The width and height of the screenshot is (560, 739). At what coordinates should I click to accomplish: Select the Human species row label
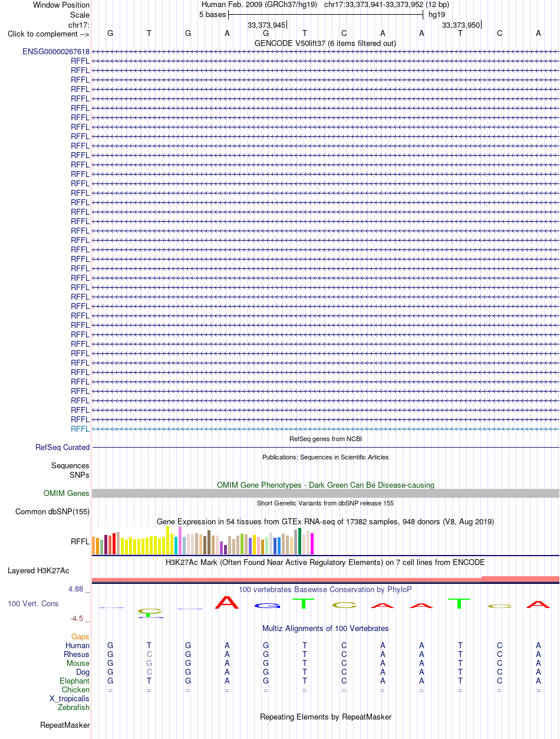coord(78,646)
